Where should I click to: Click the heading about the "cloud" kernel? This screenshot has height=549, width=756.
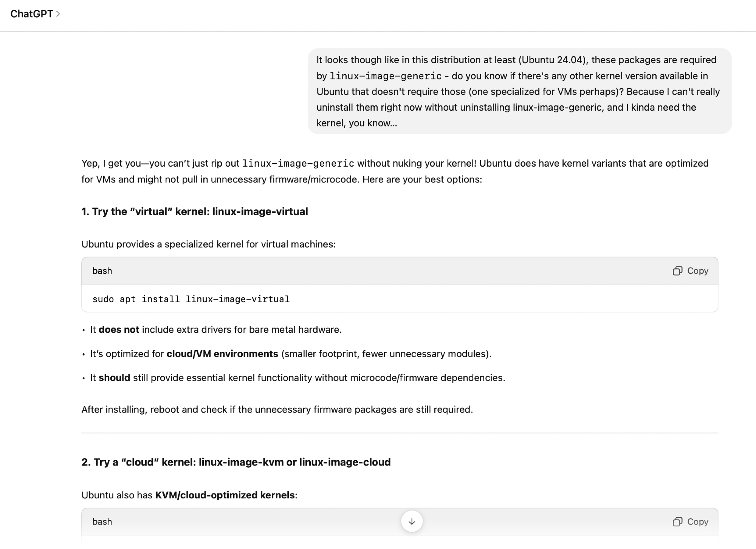[x=236, y=462]
